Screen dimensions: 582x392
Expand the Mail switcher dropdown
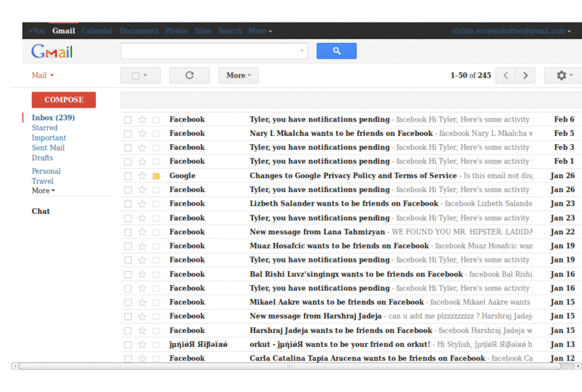(43, 76)
